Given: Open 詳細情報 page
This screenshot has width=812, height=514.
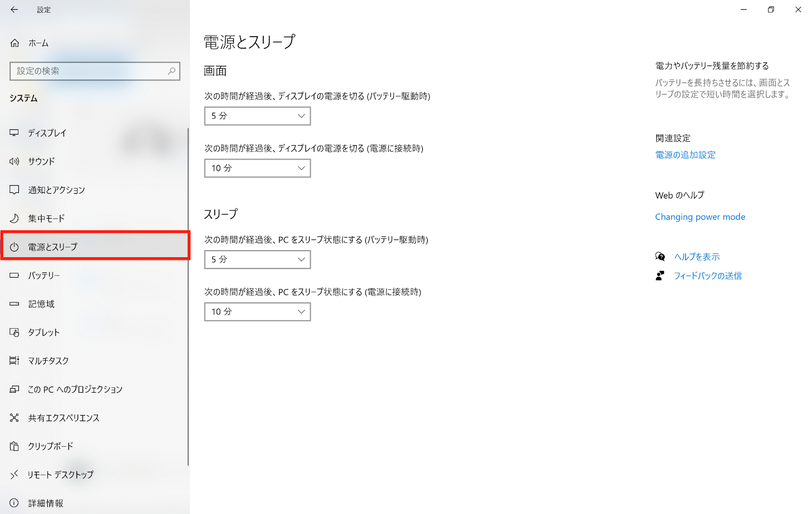Looking at the screenshot, I should [x=94, y=503].
